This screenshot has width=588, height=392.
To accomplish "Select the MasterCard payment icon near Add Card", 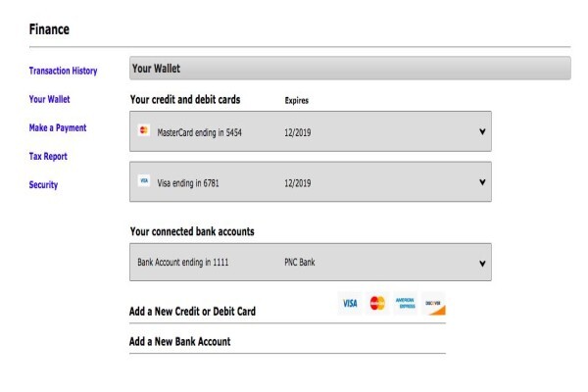I will click(x=377, y=303).
